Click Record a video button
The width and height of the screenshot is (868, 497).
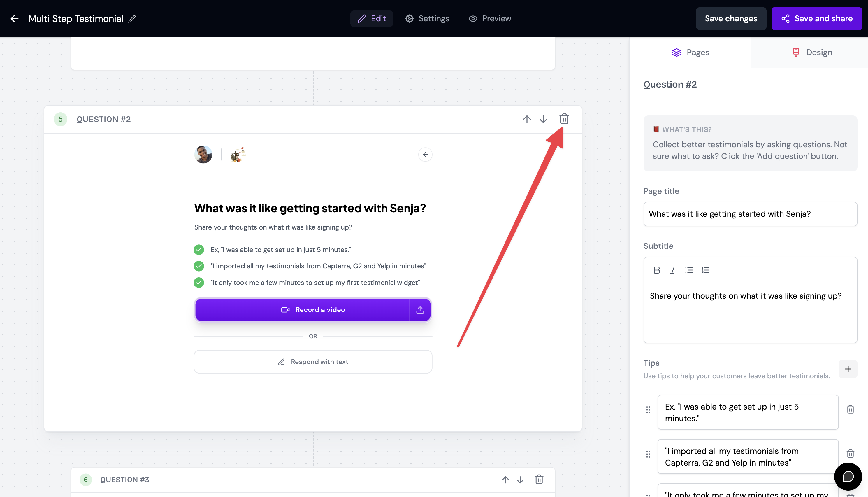[302, 309]
